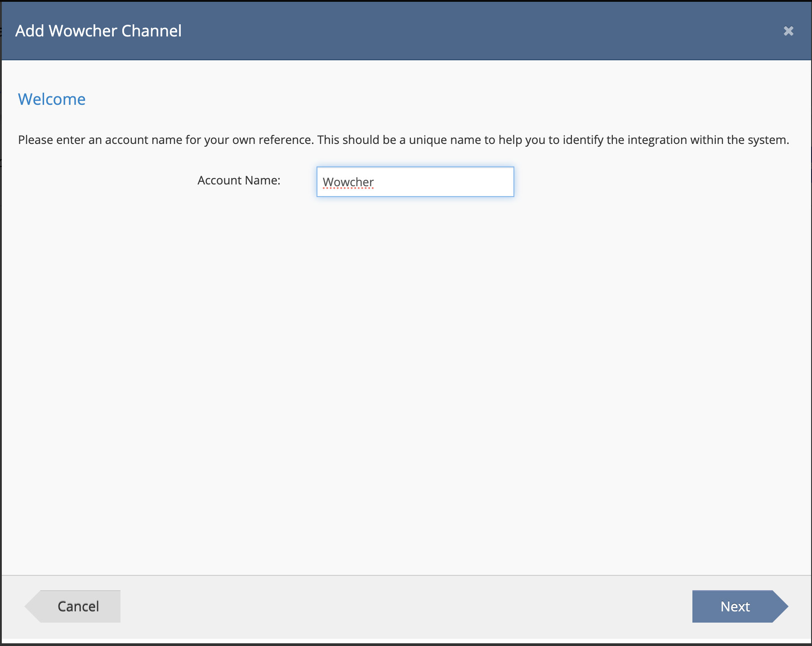Screen dimensions: 812x646
Task: Cancel the channel setup wizard
Action: 73,606
